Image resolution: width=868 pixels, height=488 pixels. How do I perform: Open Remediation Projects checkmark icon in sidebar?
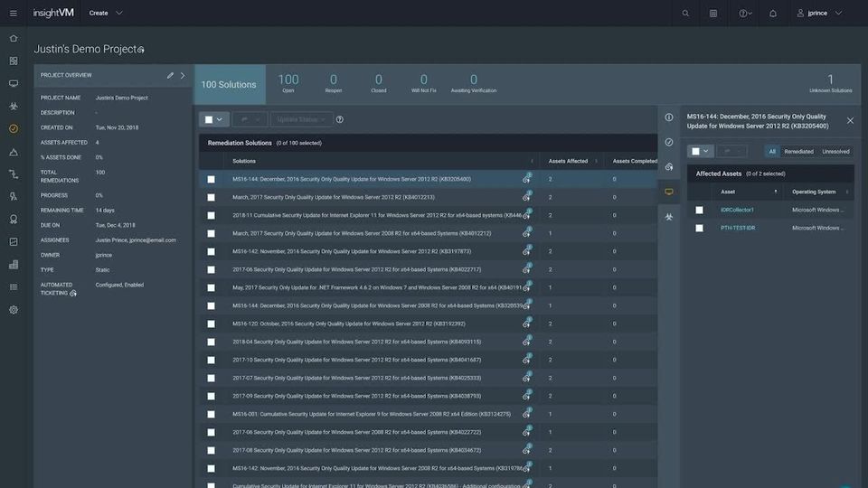tap(14, 128)
